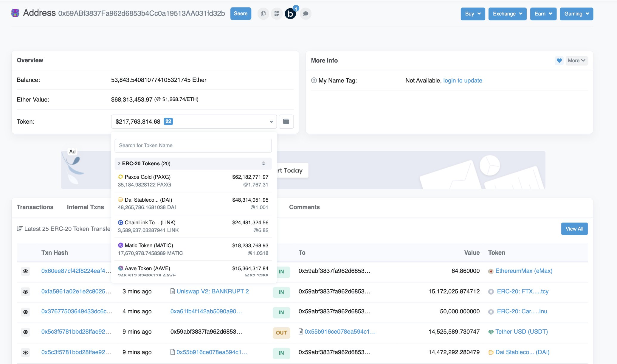Open the Buy dropdown menu
This screenshot has width=617, height=364.
[473, 14]
